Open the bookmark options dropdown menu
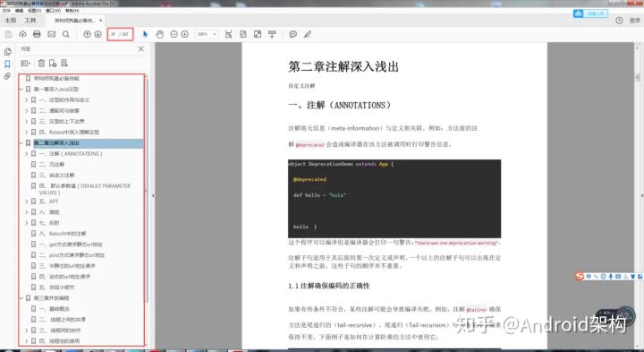 pos(25,64)
